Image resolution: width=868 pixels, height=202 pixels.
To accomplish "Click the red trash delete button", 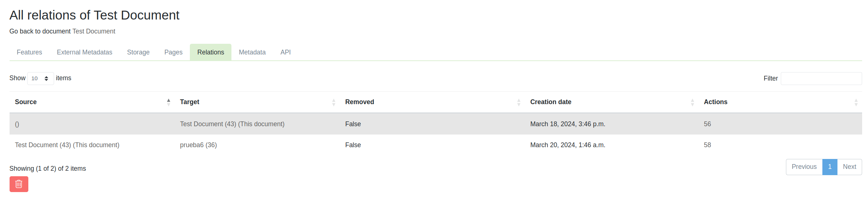I will pos(19,184).
